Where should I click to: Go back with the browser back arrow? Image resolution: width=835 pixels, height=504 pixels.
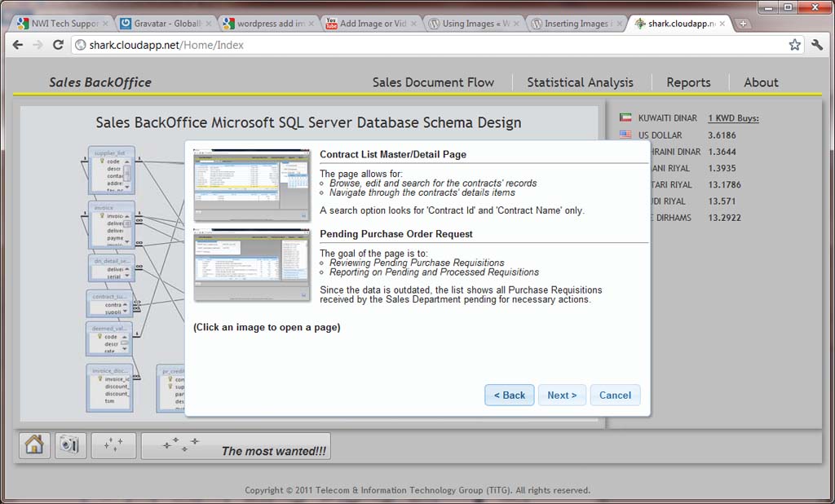(18, 45)
